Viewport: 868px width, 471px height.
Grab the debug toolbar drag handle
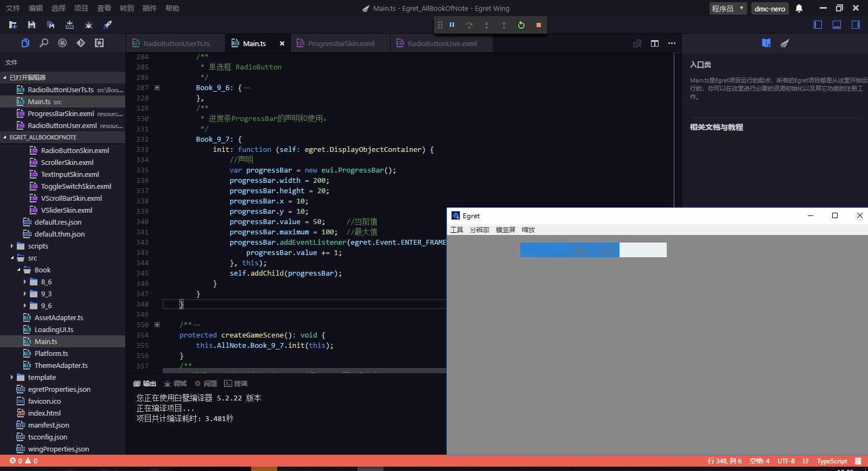point(440,25)
